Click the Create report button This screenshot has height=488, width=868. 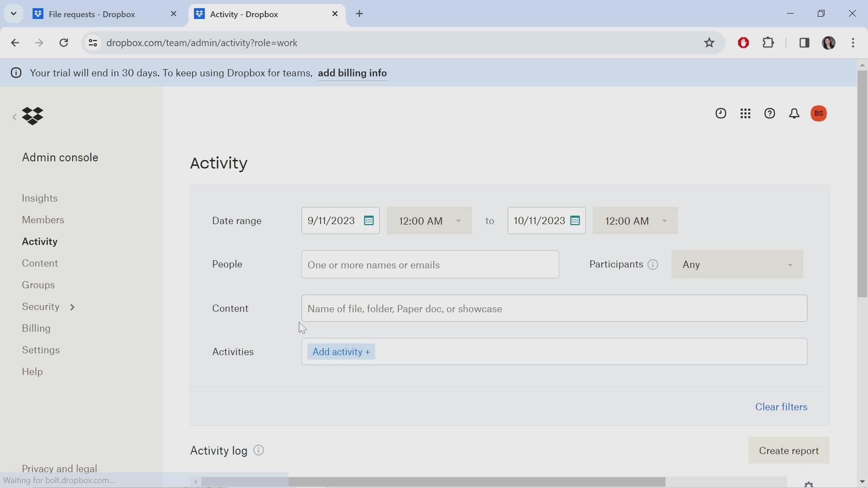788,451
